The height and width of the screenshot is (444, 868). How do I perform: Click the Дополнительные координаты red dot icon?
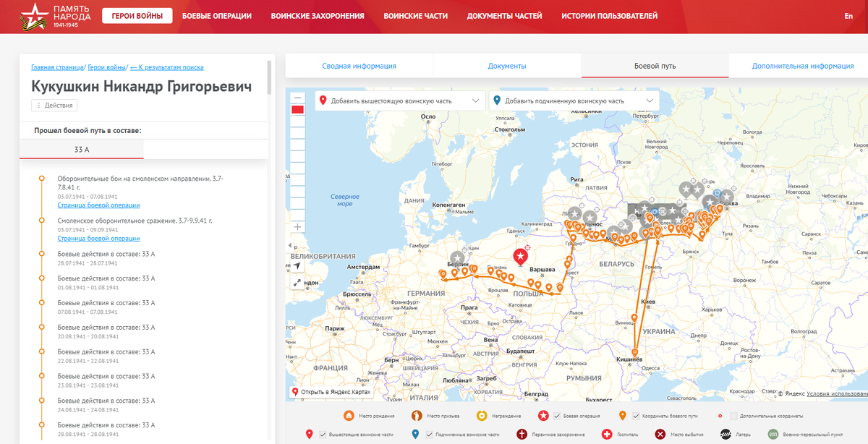pyautogui.click(x=720, y=416)
